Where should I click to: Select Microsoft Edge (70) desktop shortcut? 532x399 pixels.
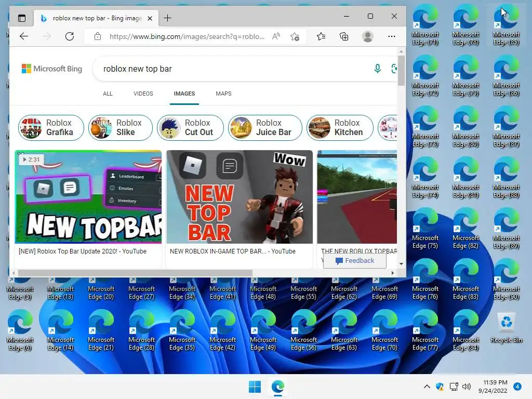click(x=384, y=330)
